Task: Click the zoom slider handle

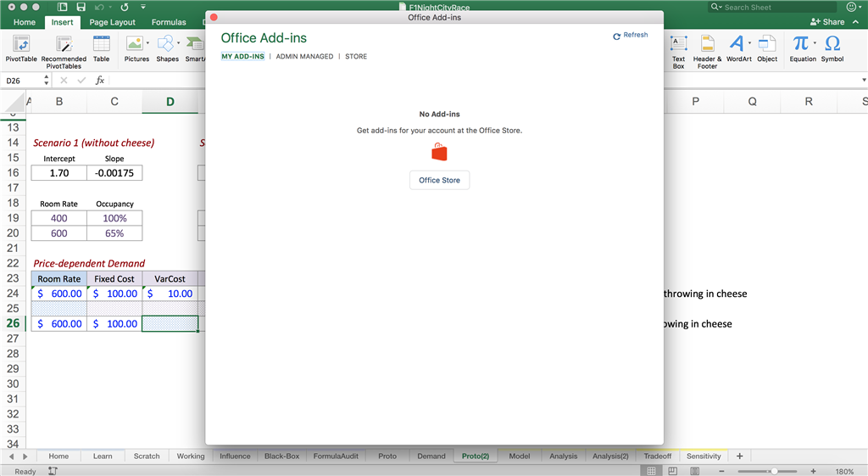Action: tap(775, 471)
